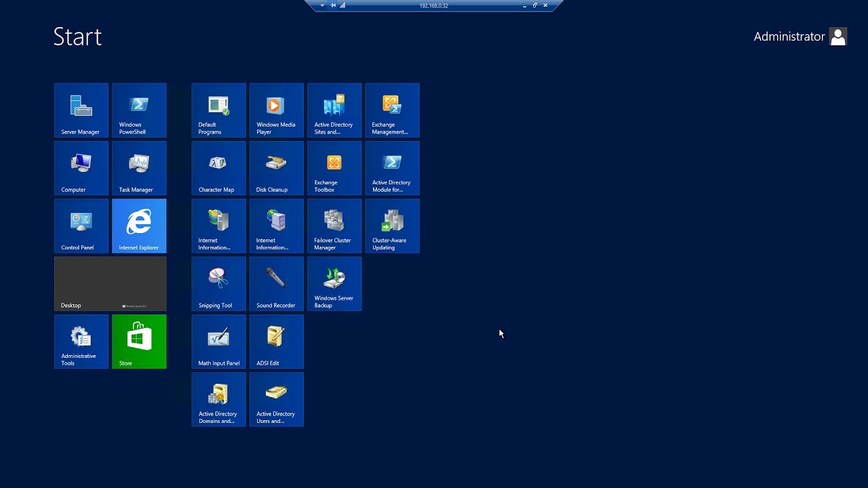Open Active Directory Module for PowerShell tile
The image size is (868, 488).
click(393, 168)
